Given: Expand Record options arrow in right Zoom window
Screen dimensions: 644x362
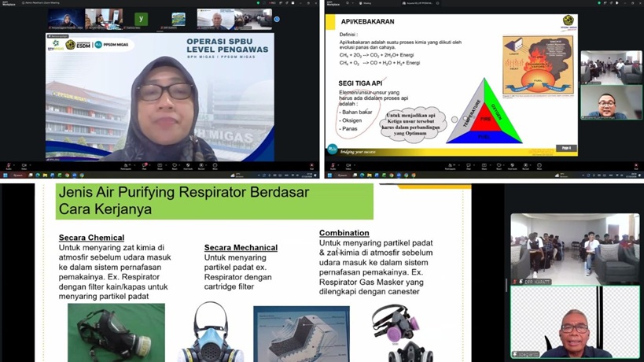Looking at the screenshot, I should point(530,164).
